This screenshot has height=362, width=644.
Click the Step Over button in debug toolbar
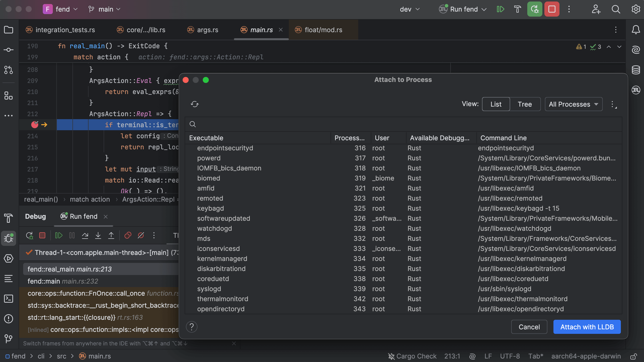coord(85,236)
